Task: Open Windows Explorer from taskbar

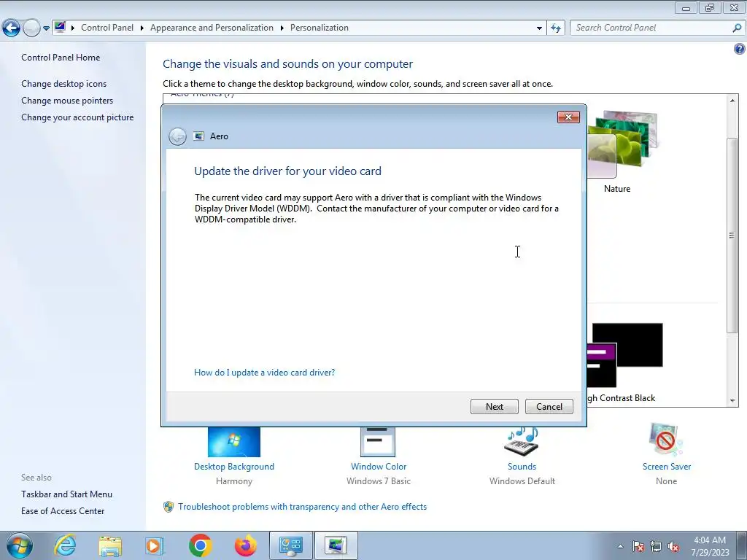Action: point(110,545)
